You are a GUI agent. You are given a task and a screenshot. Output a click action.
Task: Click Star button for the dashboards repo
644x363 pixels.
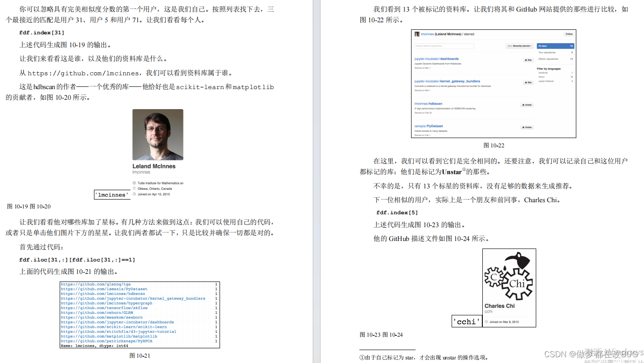coord(528,60)
